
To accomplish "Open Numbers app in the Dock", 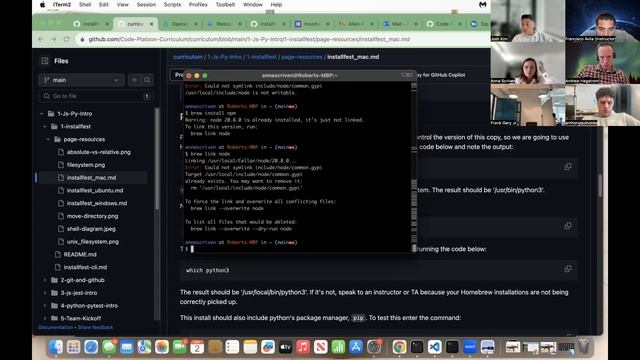I will [338, 347].
